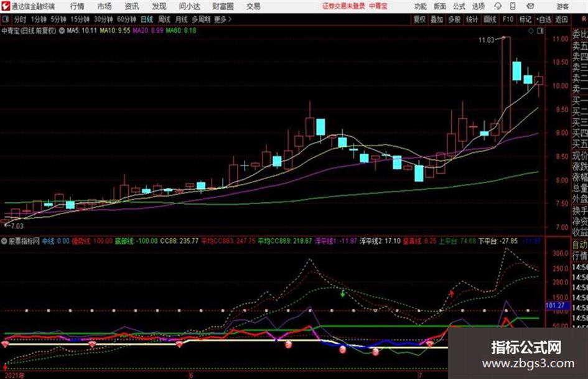Click the 叠加 overlay button
This screenshot has height=379, width=588.
click(x=437, y=19)
